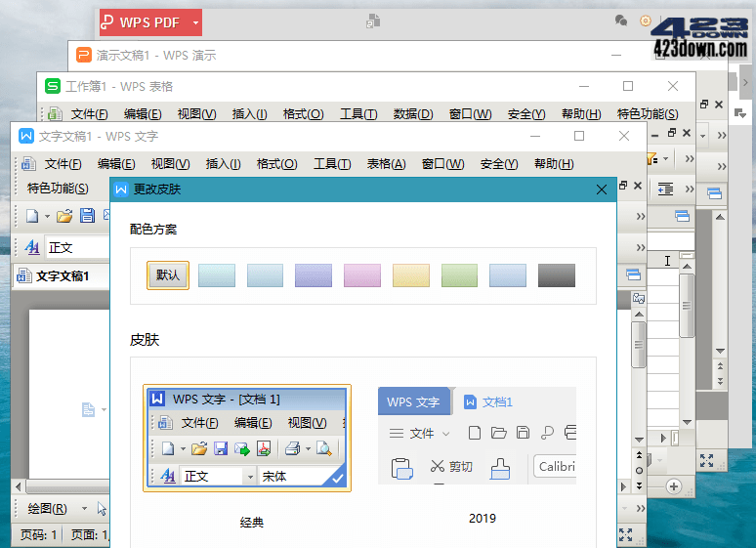Select the yellow color scheme swatch

coord(411,275)
